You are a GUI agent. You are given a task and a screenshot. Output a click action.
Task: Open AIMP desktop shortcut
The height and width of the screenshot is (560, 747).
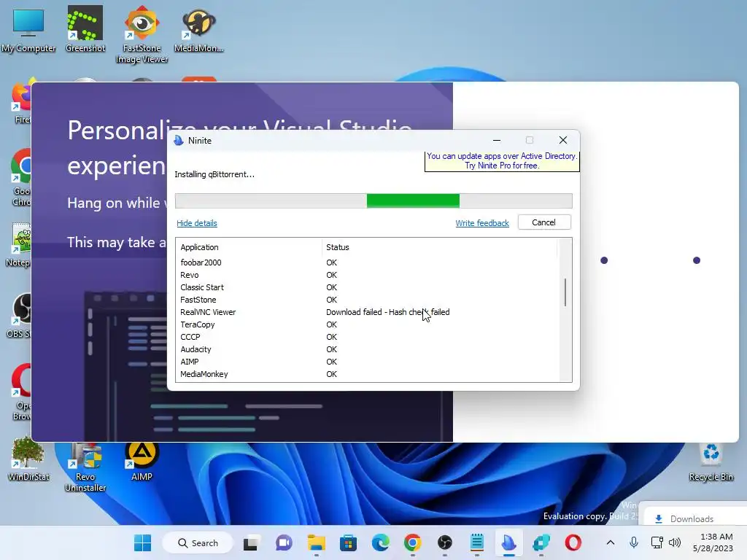142,461
